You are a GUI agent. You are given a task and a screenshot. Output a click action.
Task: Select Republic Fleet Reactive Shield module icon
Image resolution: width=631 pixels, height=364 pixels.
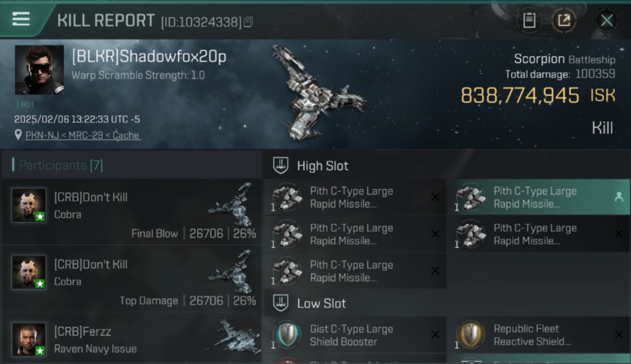point(471,335)
